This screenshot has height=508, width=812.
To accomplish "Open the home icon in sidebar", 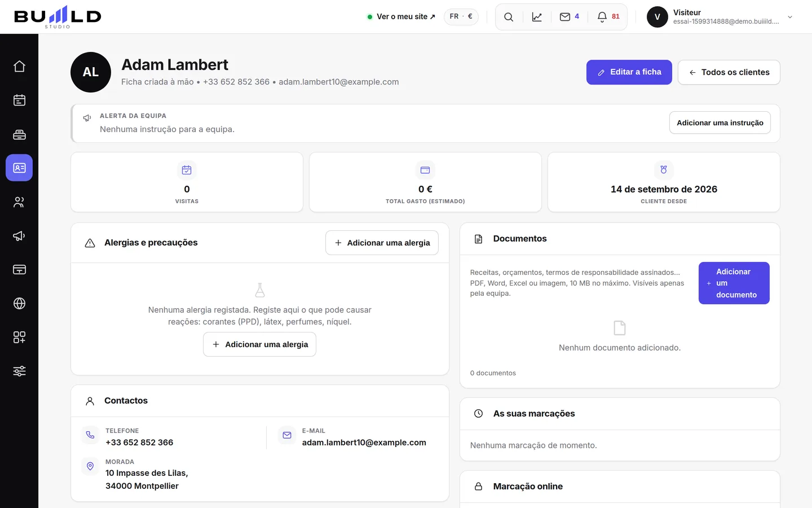I will (x=19, y=67).
